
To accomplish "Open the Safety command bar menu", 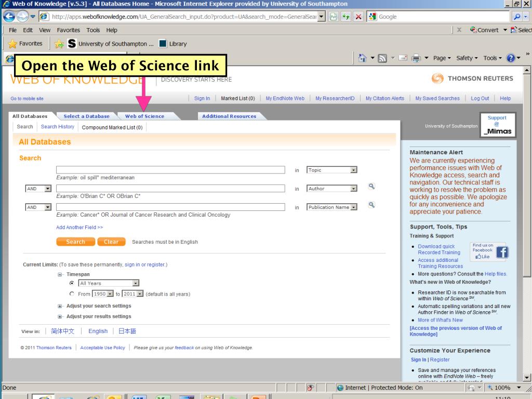I will 467,58.
